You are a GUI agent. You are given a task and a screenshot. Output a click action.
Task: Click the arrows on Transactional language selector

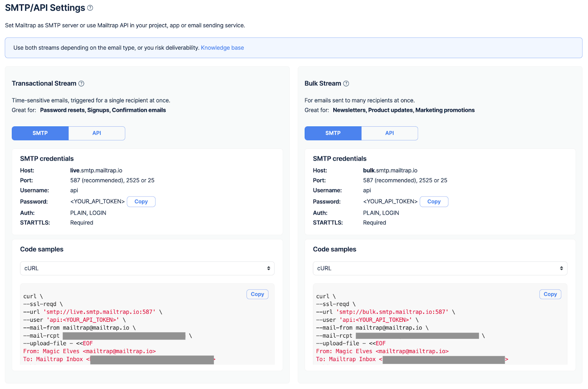coord(269,269)
